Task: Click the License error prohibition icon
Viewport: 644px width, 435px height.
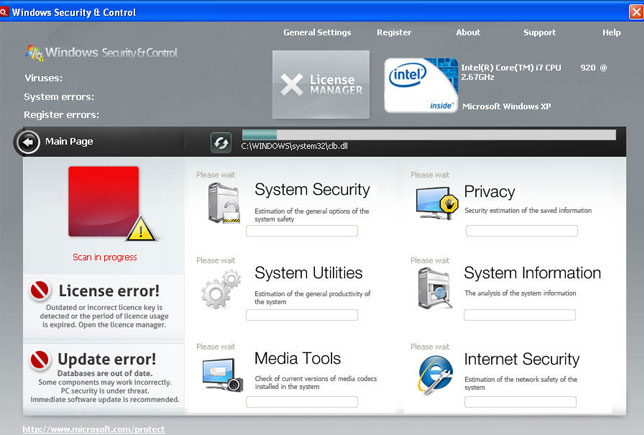Action: click(x=40, y=290)
